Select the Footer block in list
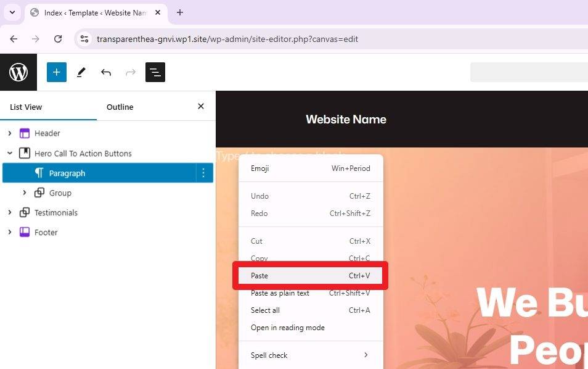Image resolution: width=588 pixels, height=369 pixels. pyautogui.click(x=46, y=233)
